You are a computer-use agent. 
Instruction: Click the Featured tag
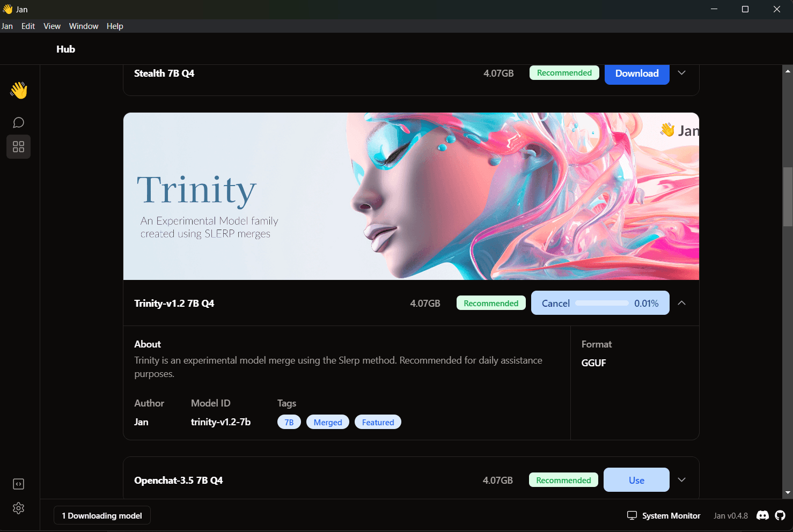[x=378, y=422]
